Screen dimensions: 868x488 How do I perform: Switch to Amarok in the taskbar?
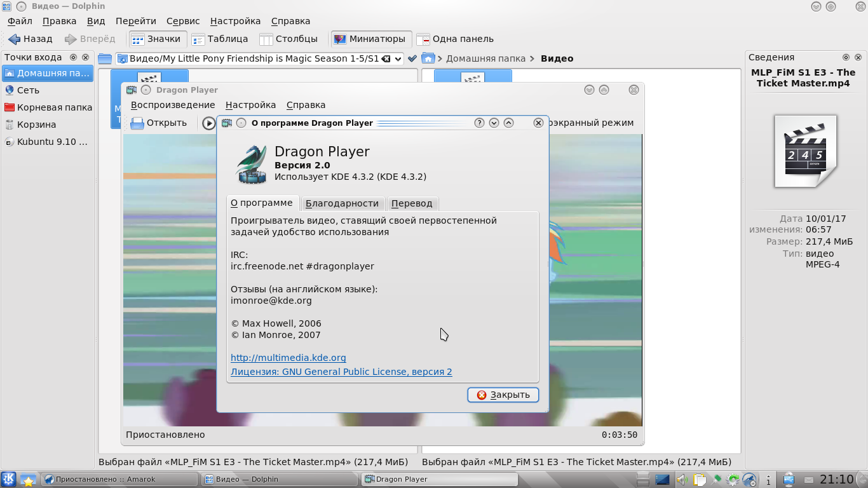119,479
